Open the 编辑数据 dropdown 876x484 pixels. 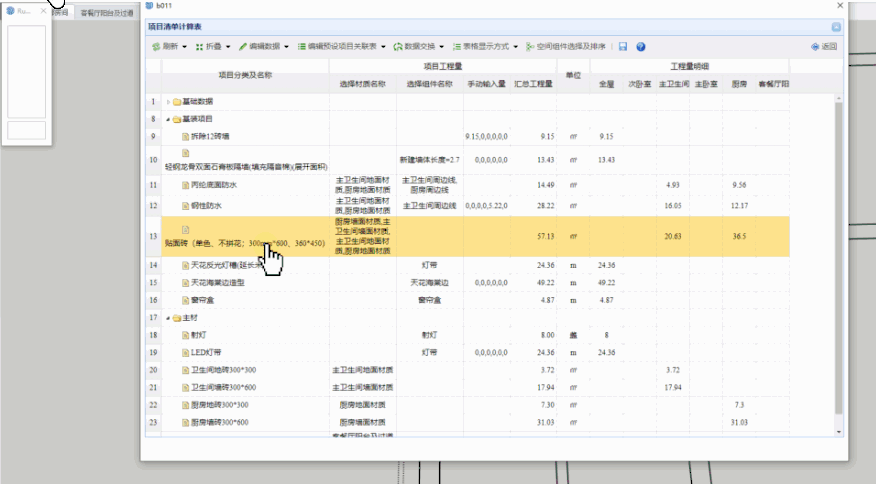pos(263,47)
